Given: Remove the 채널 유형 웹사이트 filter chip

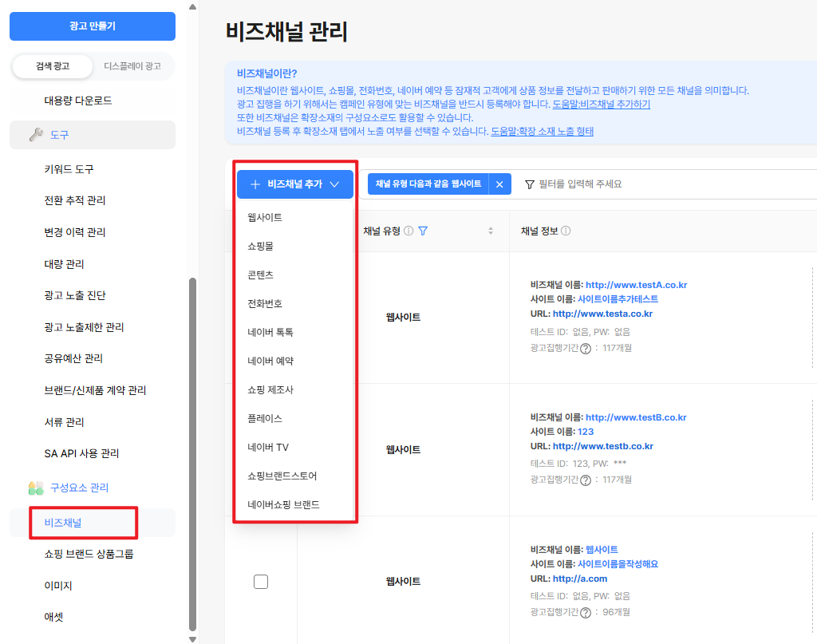Looking at the screenshot, I should coord(499,184).
